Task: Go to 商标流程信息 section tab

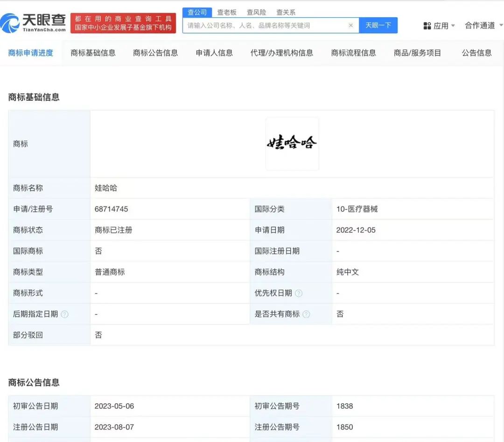Action: coord(354,53)
